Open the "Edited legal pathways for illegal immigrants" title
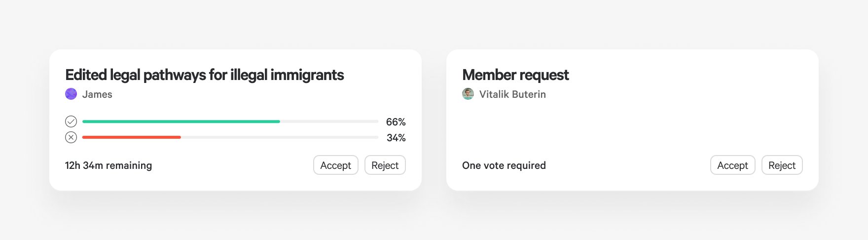Viewport: 868px width, 240px height. click(205, 75)
